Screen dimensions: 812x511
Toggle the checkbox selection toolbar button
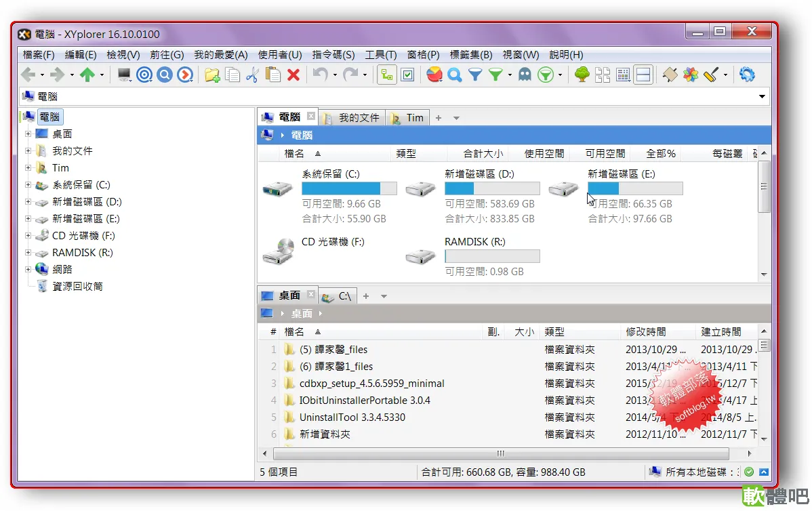tap(408, 75)
